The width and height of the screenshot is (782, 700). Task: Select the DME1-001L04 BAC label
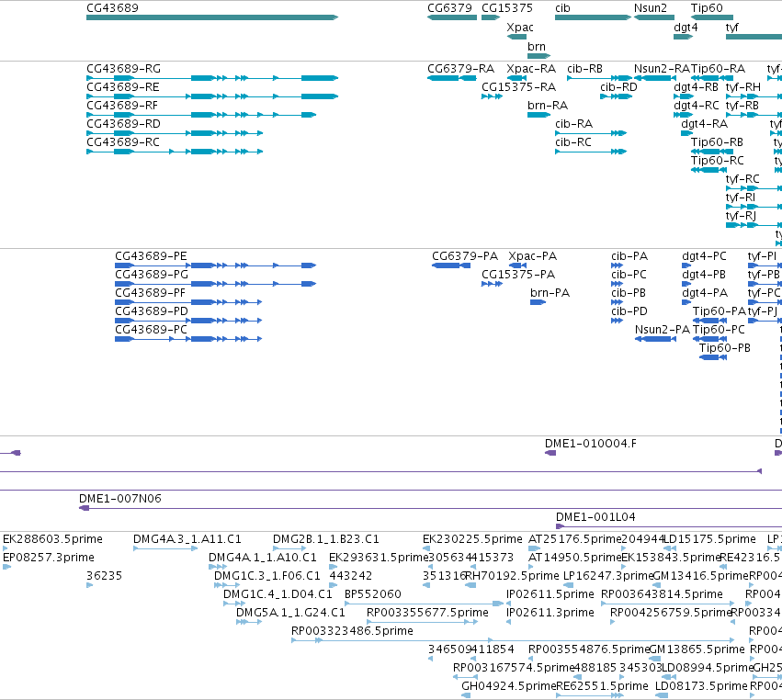pyautogui.click(x=596, y=517)
